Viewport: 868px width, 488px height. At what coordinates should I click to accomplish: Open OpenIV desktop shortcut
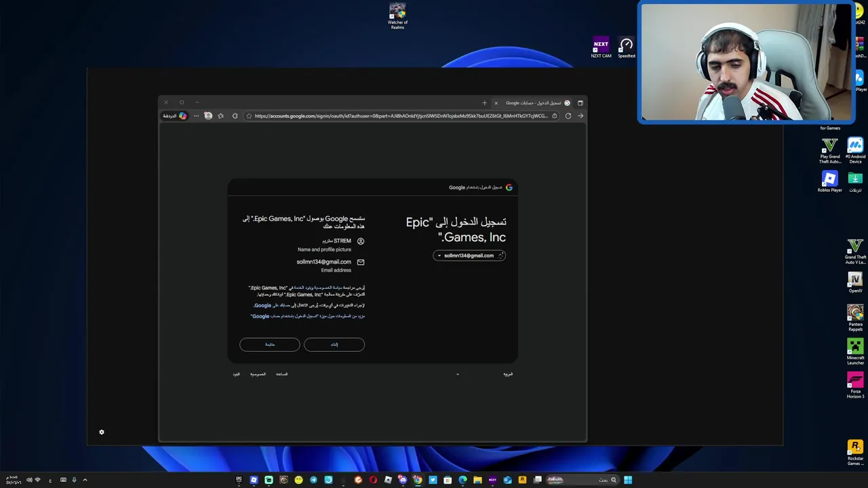coord(855,283)
